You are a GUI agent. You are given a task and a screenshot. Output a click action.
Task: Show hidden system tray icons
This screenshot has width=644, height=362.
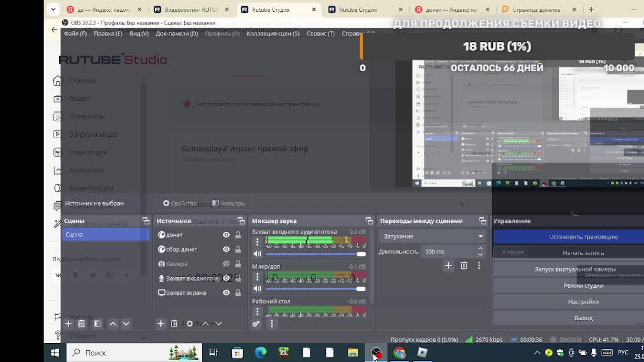click(x=537, y=353)
